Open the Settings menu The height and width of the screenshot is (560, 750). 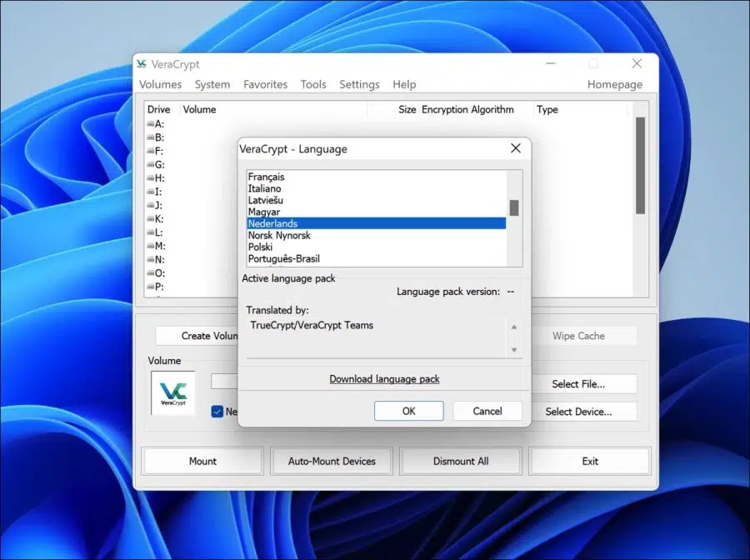(359, 84)
